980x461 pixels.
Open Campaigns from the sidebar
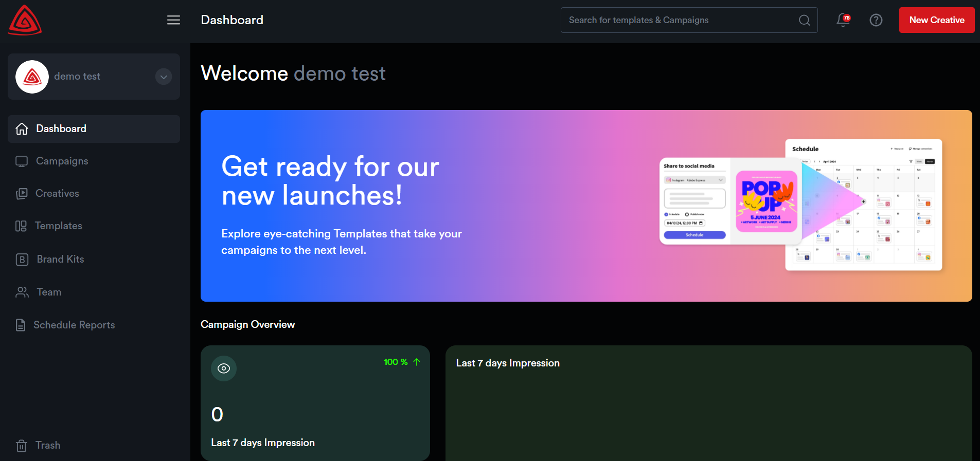62,161
